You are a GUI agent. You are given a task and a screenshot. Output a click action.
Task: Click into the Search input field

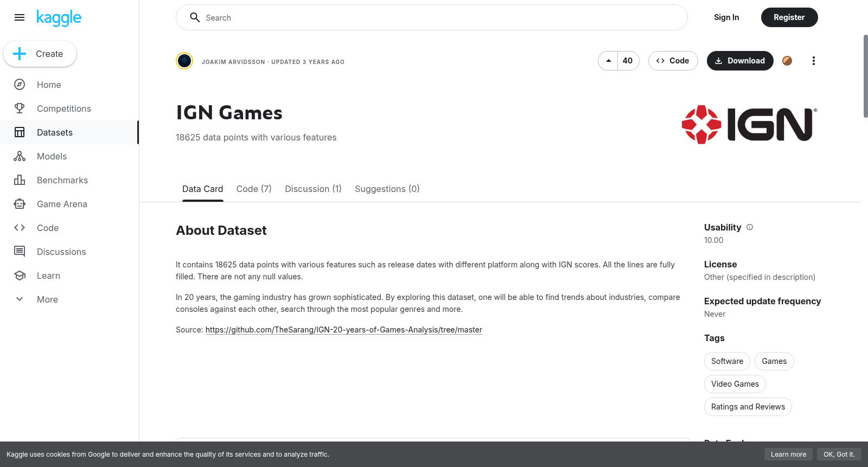432,17
